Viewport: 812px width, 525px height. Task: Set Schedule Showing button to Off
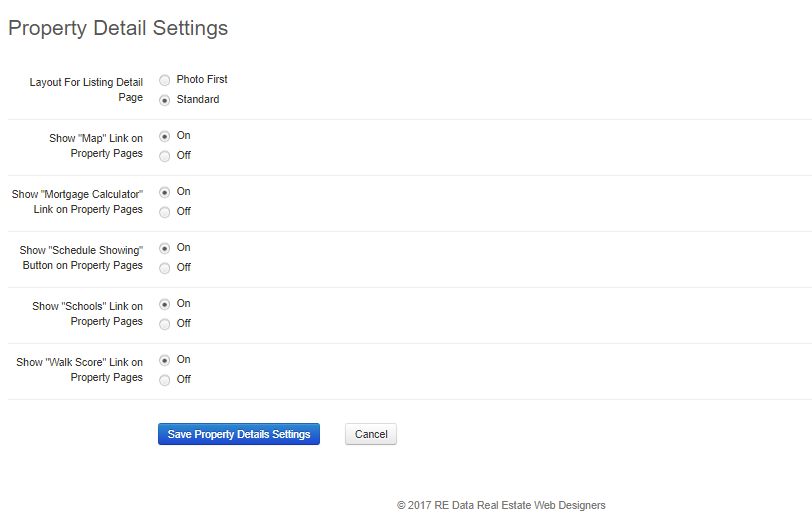165,268
